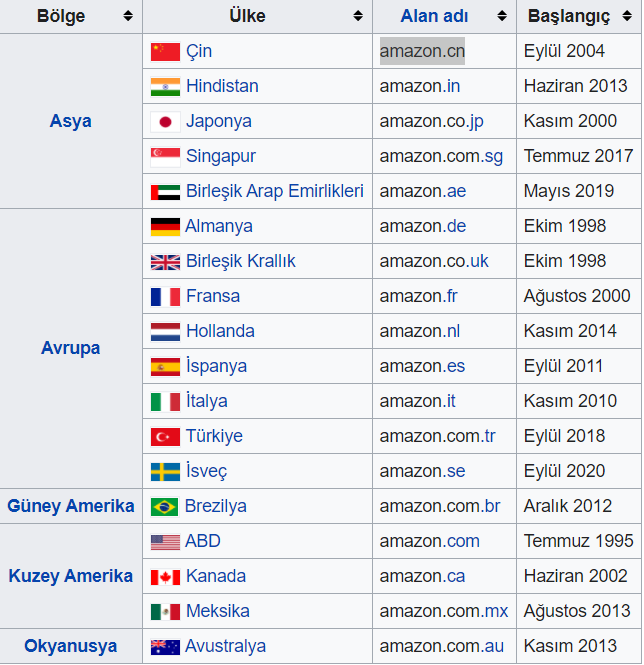The width and height of the screenshot is (644, 665).
Task: Click the Singapore flag icon
Action: coord(165,156)
